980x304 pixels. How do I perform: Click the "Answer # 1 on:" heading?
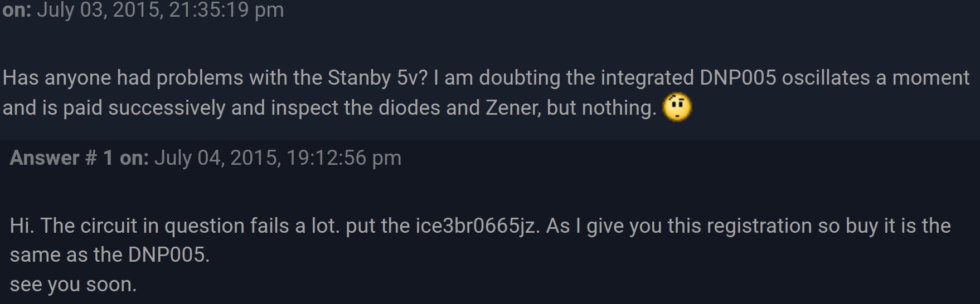pos(79,158)
